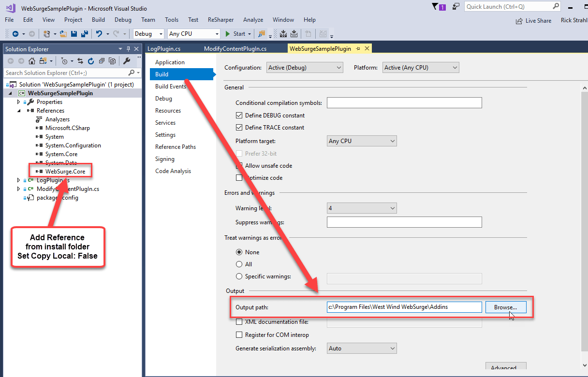Screen dimensions: 588x377
Task: Open the Warning level dropdown
Action: click(362, 208)
